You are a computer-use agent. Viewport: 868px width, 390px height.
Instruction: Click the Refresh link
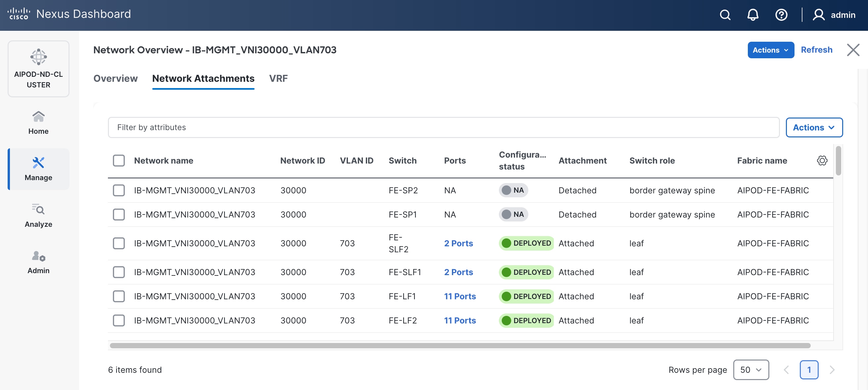tap(817, 50)
